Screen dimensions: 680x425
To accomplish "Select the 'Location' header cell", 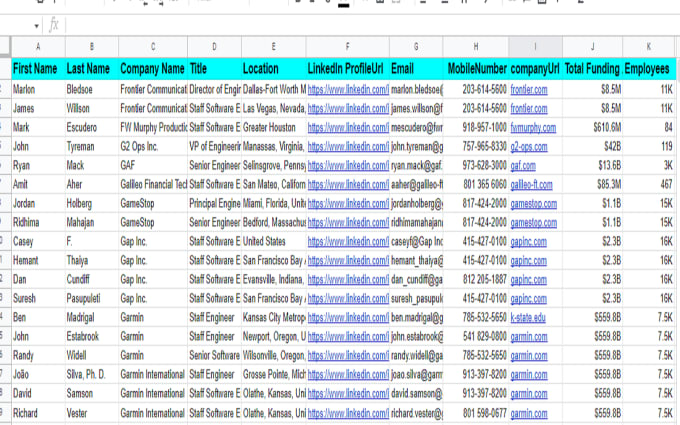I will coord(274,69).
